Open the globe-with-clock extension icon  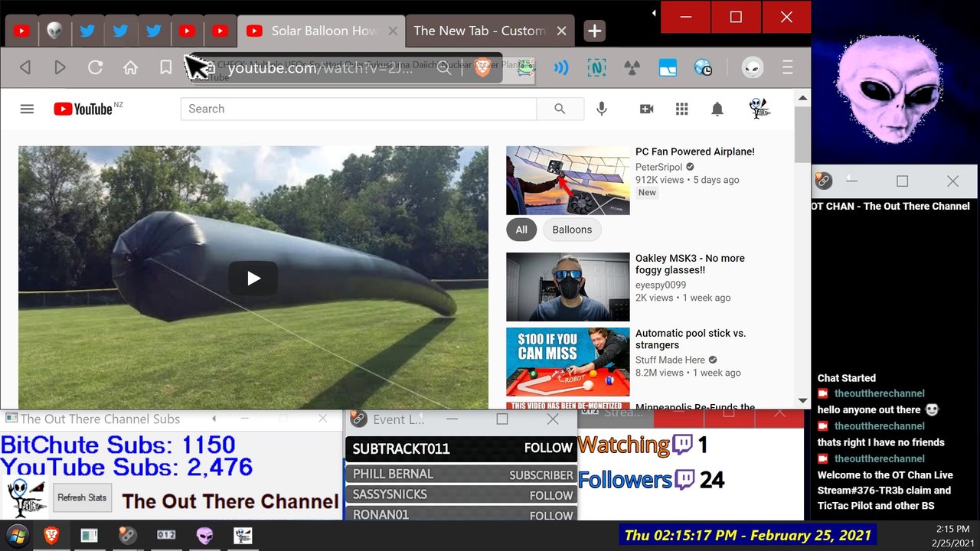[703, 68]
